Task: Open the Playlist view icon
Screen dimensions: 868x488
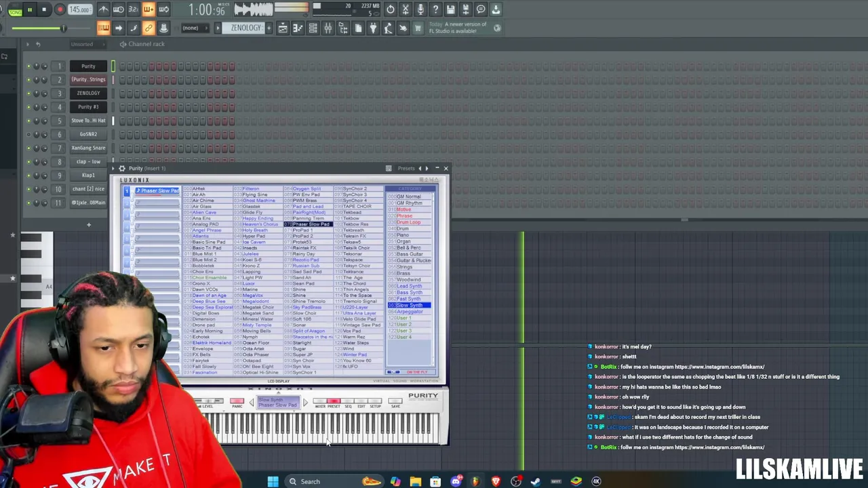Action: click(283, 28)
